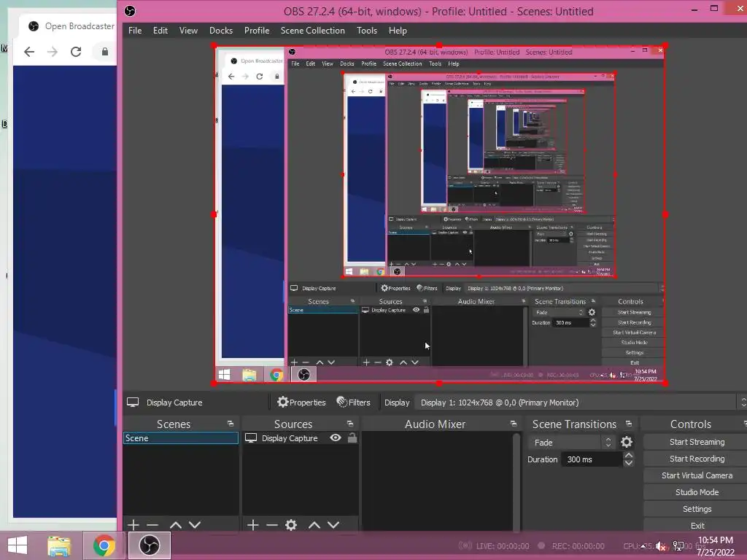The width and height of the screenshot is (747, 560).
Task: Click the source toolbar collapse arrows
Action: pos(743,402)
